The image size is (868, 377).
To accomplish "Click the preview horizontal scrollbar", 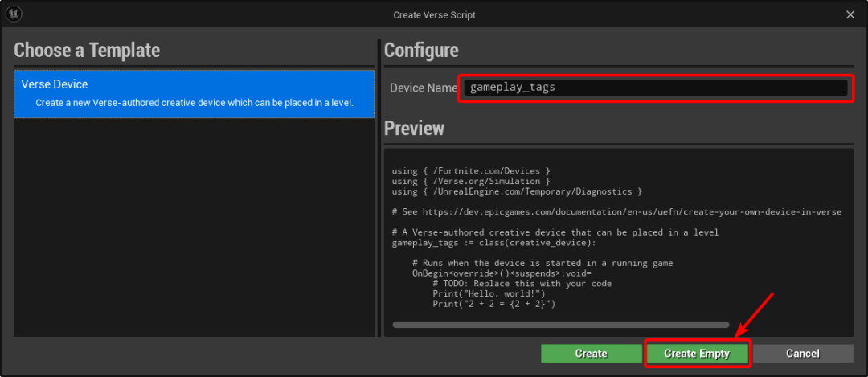I will [561, 325].
